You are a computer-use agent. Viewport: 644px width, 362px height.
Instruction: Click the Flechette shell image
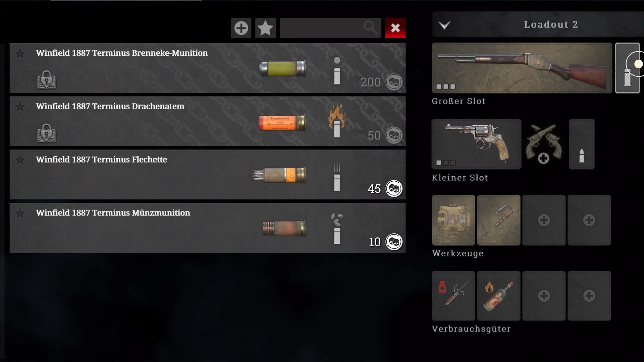(x=279, y=175)
